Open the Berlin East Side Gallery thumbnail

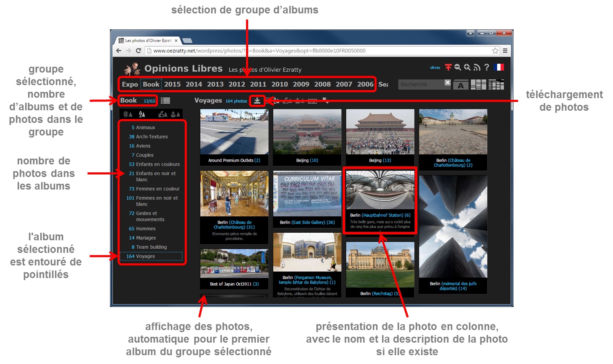click(307, 194)
